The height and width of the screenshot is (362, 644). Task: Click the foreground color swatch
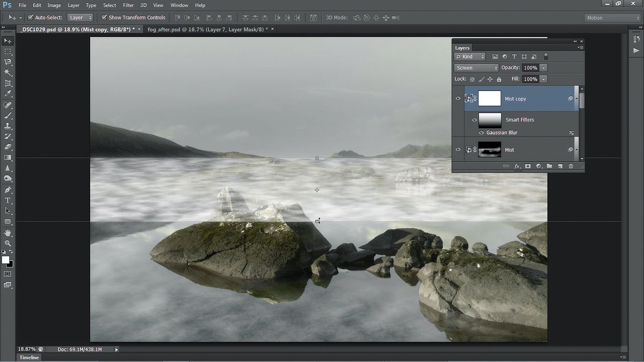click(6, 260)
